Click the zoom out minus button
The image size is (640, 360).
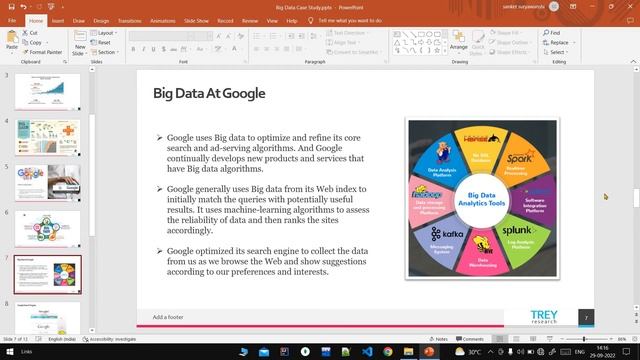562,339
